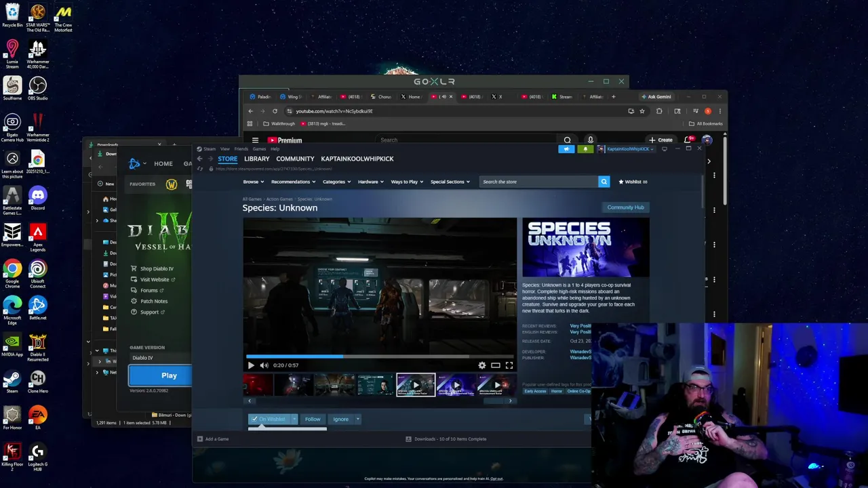Advance thumbnail strip with right arrow
The image size is (868, 488).
(511, 401)
